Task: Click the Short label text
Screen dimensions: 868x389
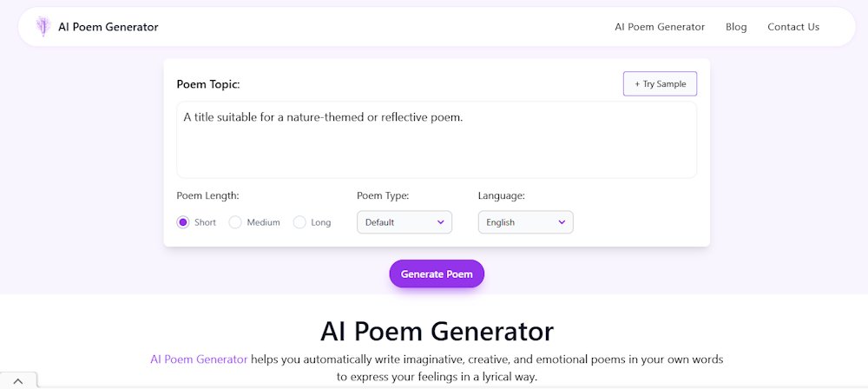Action: (x=206, y=222)
